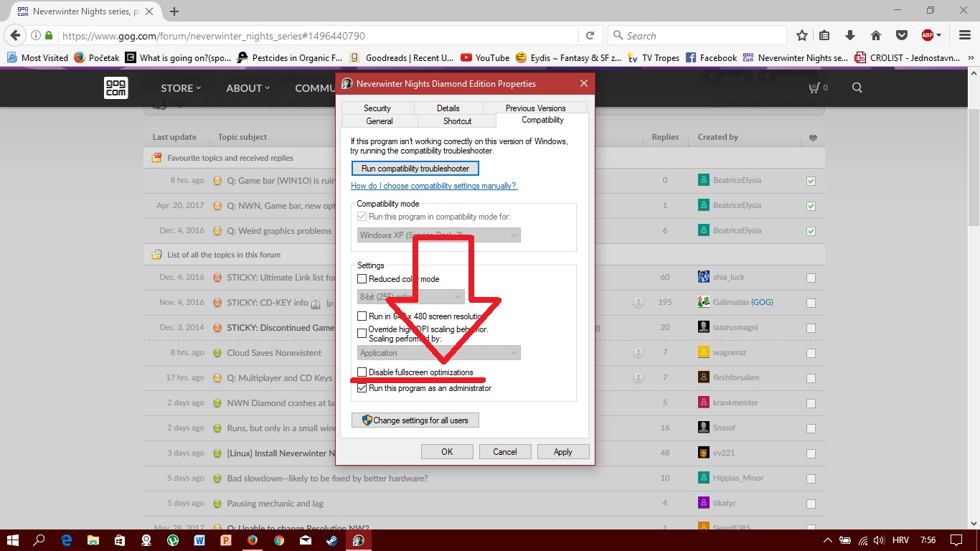
Task: Open Steam from the taskbar
Action: point(332,540)
